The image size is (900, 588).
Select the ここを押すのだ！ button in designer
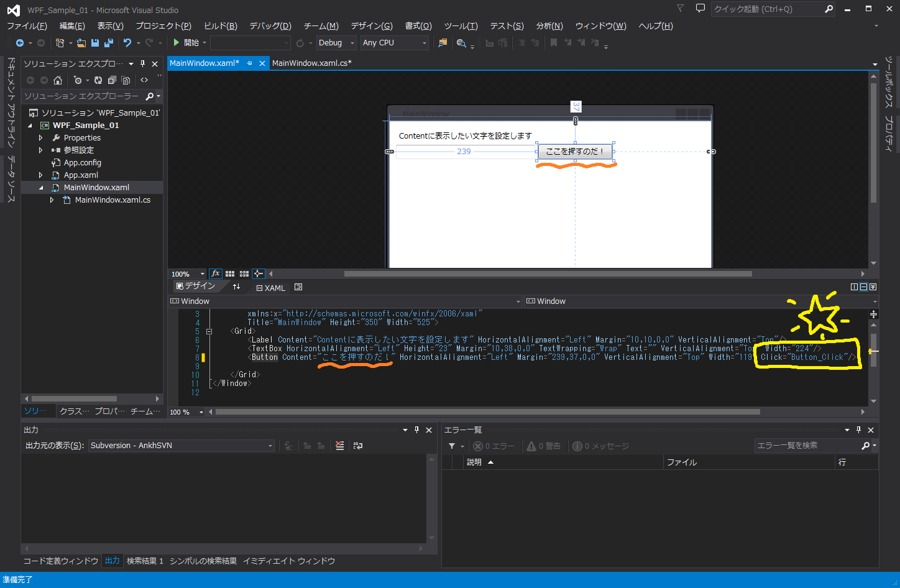(575, 152)
